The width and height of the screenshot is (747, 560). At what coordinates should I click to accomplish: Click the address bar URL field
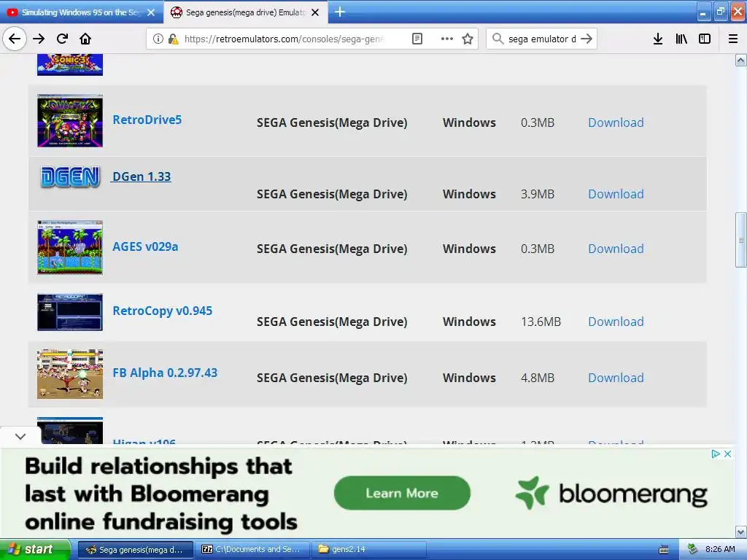[284, 39]
